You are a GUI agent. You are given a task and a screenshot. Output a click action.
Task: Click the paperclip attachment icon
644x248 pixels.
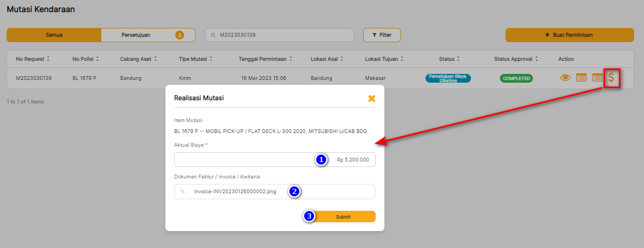pos(183,192)
